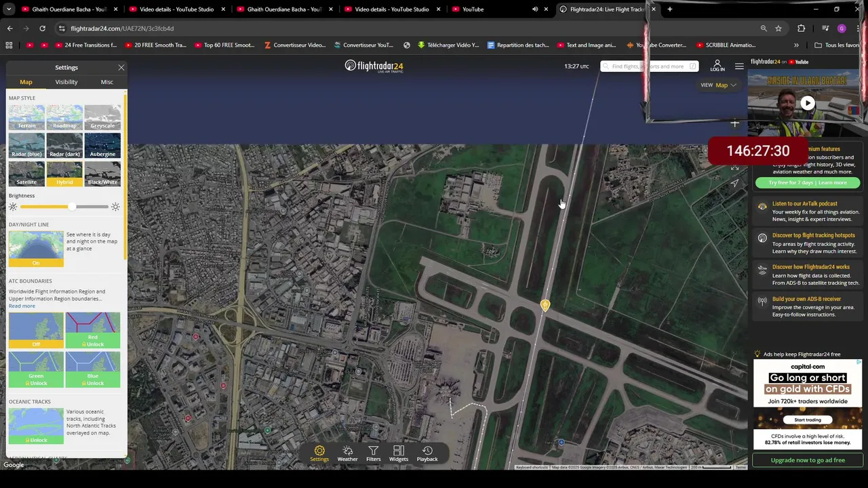Image resolution: width=868 pixels, height=488 pixels.
Task: Open the Chrome apps grid icon
Action: (x=9, y=45)
